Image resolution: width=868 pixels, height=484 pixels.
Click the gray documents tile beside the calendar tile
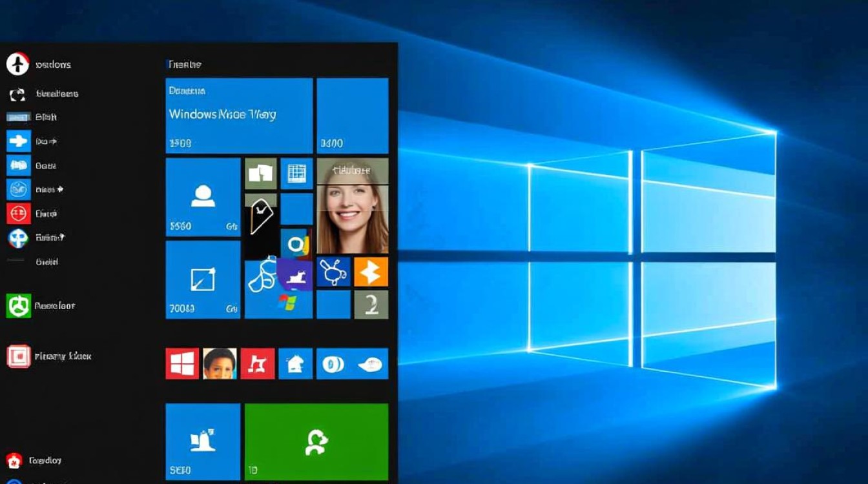click(x=260, y=174)
